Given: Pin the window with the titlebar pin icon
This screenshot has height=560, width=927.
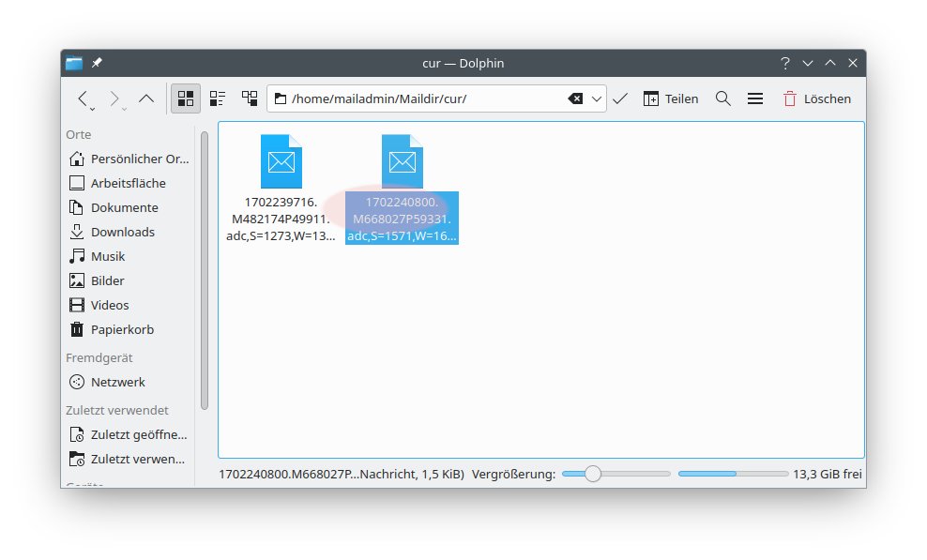Looking at the screenshot, I should pos(97,64).
